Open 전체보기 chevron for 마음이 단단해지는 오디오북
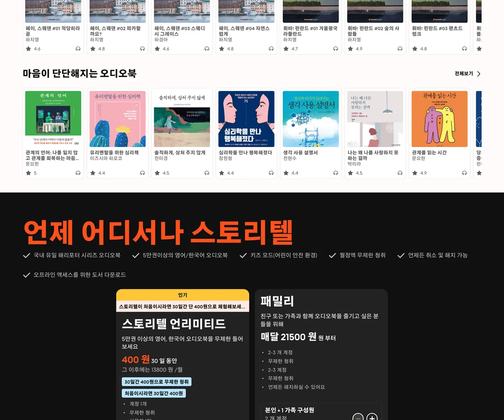Image resolution: width=504 pixels, height=420 pixels. pyautogui.click(x=479, y=74)
